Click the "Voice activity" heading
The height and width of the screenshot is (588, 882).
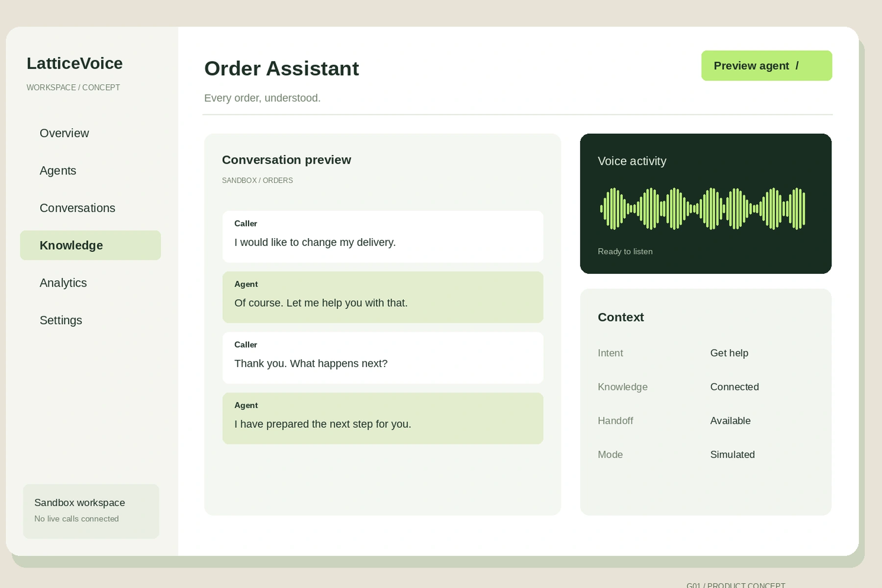click(x=632, y=161)
